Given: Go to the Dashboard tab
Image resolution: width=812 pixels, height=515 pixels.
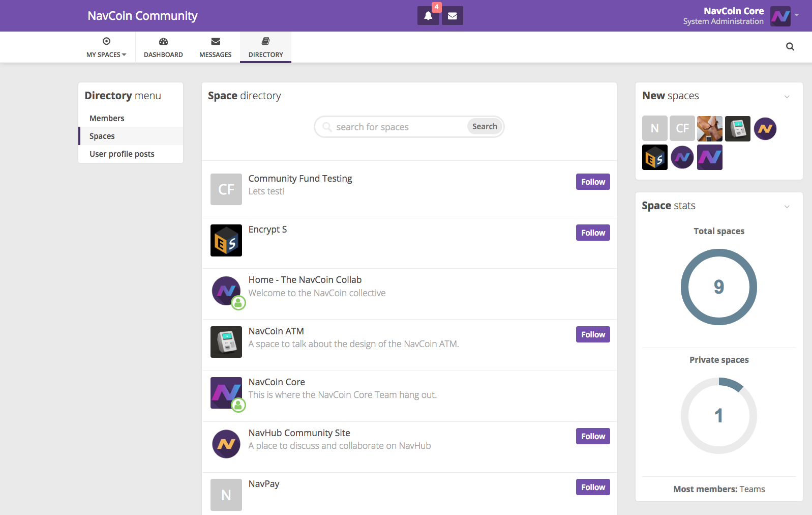Looking at the screenshot, I should [x=163, y=47].
